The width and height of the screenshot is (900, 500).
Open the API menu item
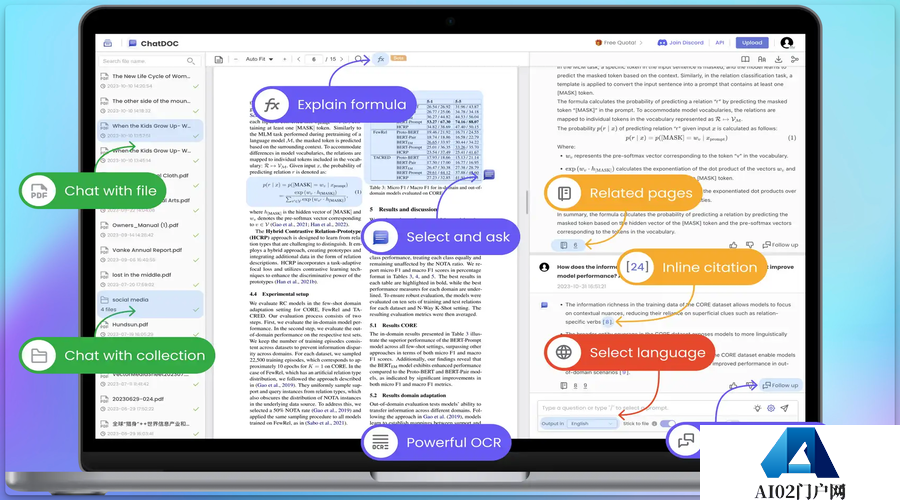pos(719,43)
